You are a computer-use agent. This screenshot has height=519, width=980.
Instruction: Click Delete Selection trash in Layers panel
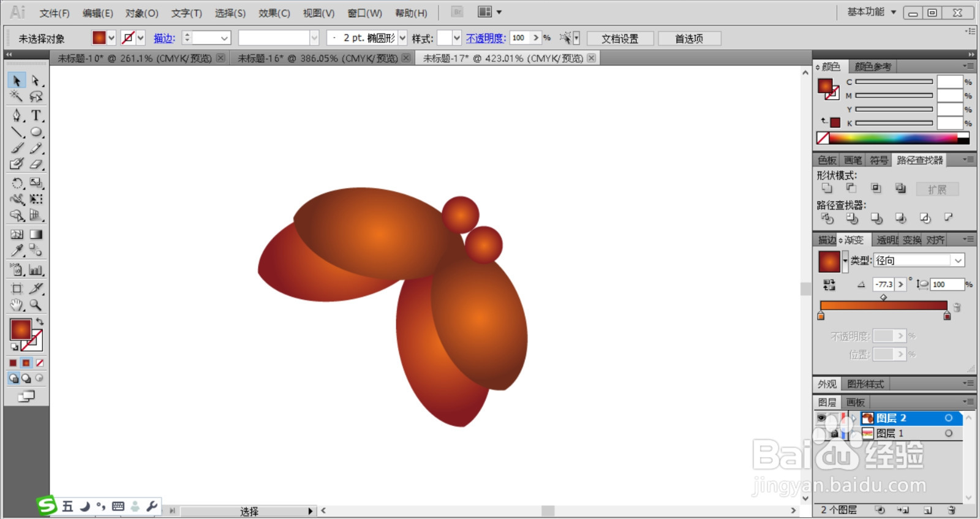pos(951,510)
